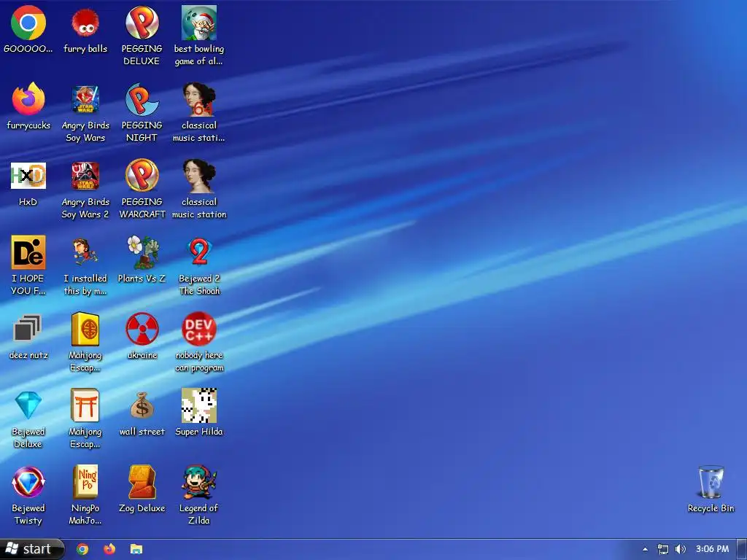Select the PEGGING DELUXE desktop icon
747x560 pixels.
click(142, 23)
